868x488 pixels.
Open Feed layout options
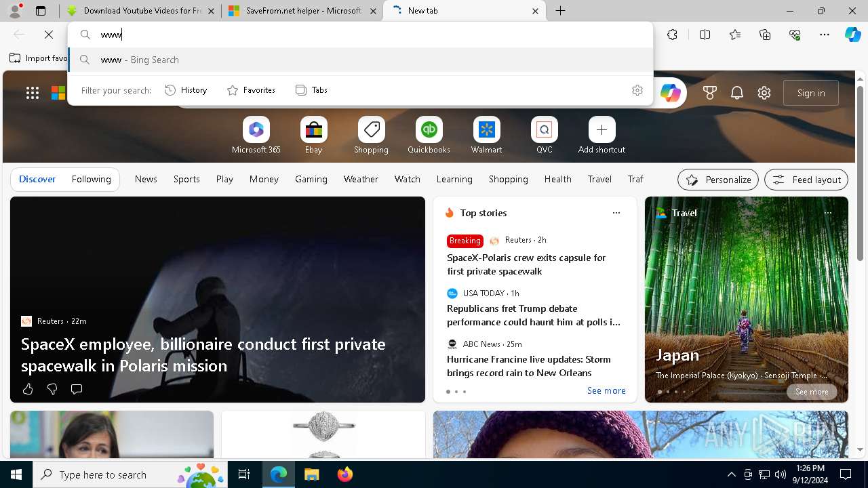tap(806, 180)
